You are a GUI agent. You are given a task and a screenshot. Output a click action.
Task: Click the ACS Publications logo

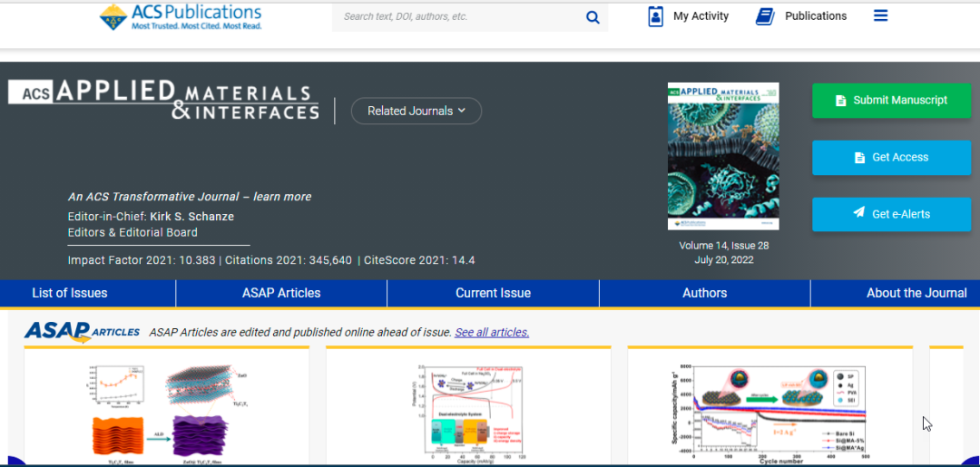coord(181,15)
